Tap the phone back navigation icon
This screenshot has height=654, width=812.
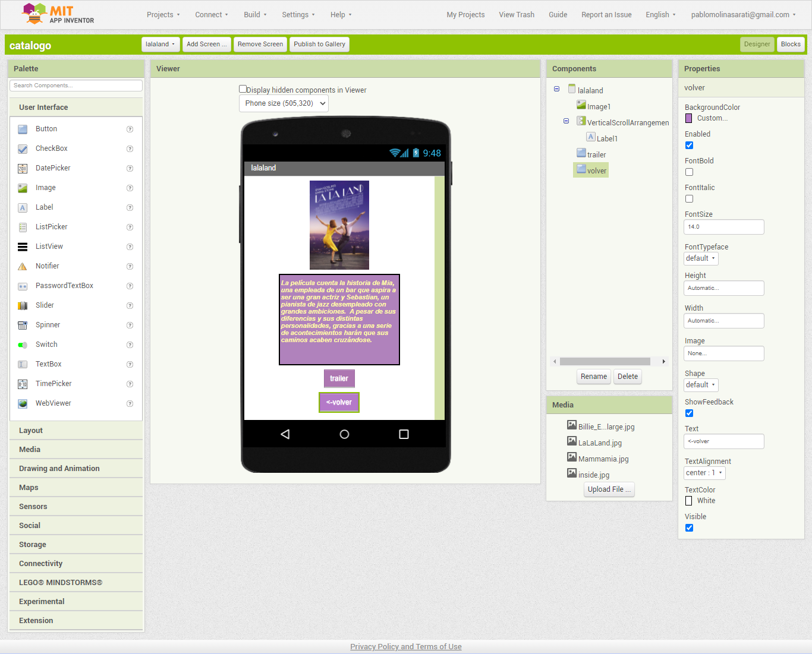(x=285, y=434)
